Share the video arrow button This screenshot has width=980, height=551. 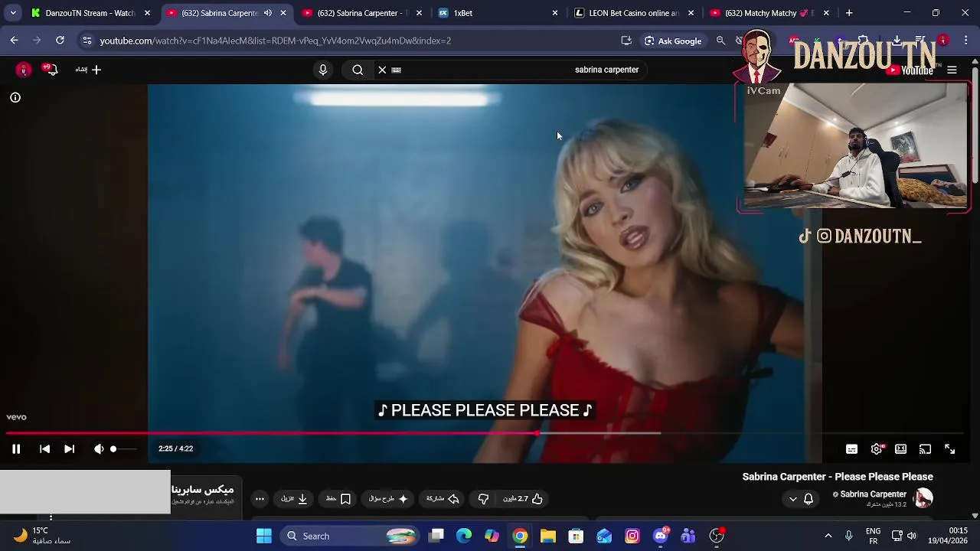(x=443, y=499)
